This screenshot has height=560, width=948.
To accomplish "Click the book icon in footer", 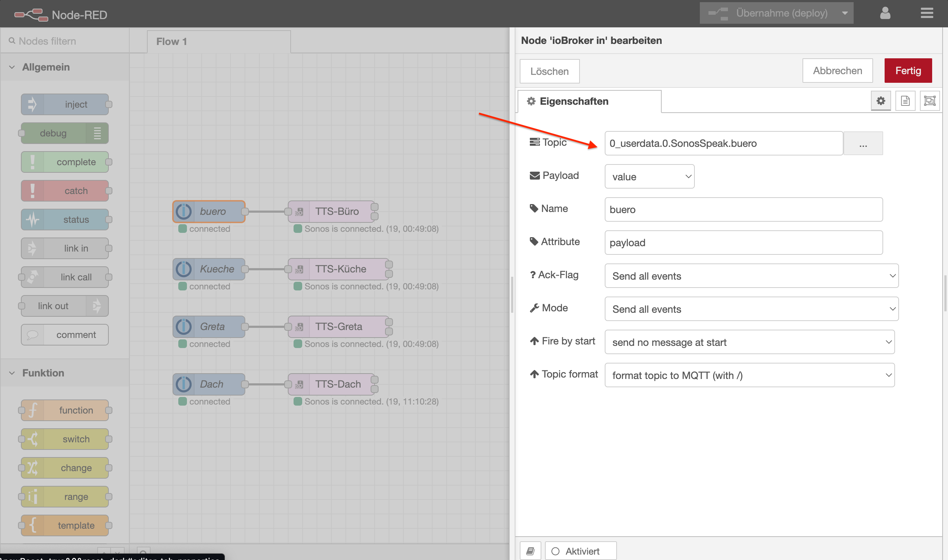I will [530, 551].
